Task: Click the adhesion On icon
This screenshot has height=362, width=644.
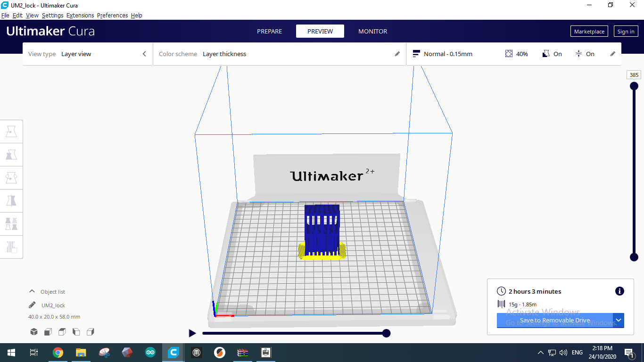Action: [578, 54]
